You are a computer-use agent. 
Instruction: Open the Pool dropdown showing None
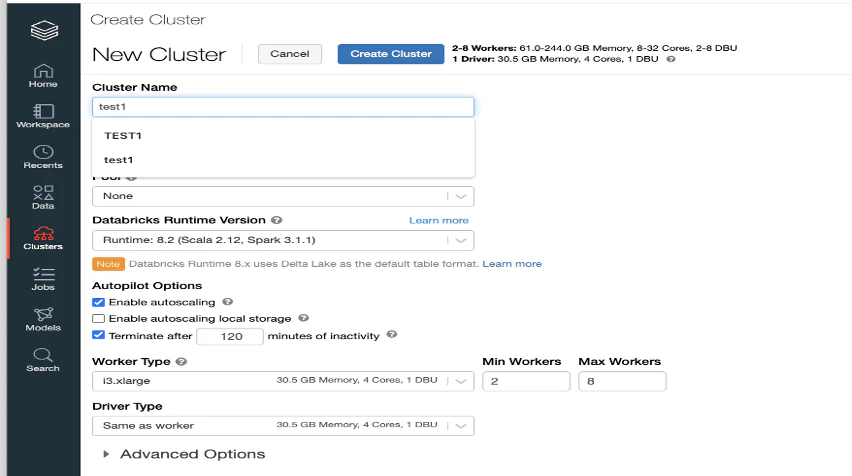click(283, 196)
